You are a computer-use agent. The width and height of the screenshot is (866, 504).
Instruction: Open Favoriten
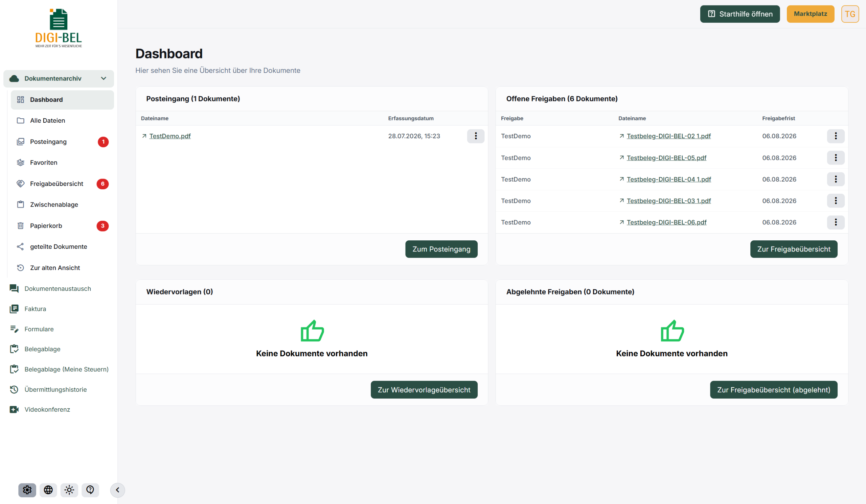coord(62,163)
